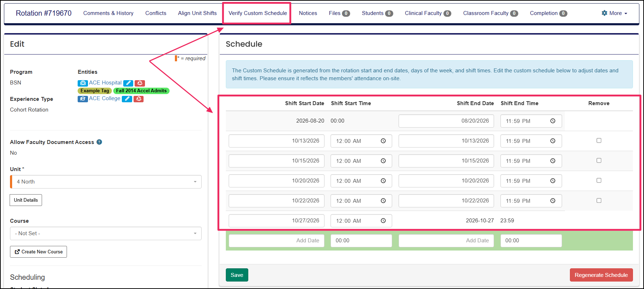644x289 pixels.
Task: Click the ACE Hospital entity icon
Action: [x=83, y=83]
